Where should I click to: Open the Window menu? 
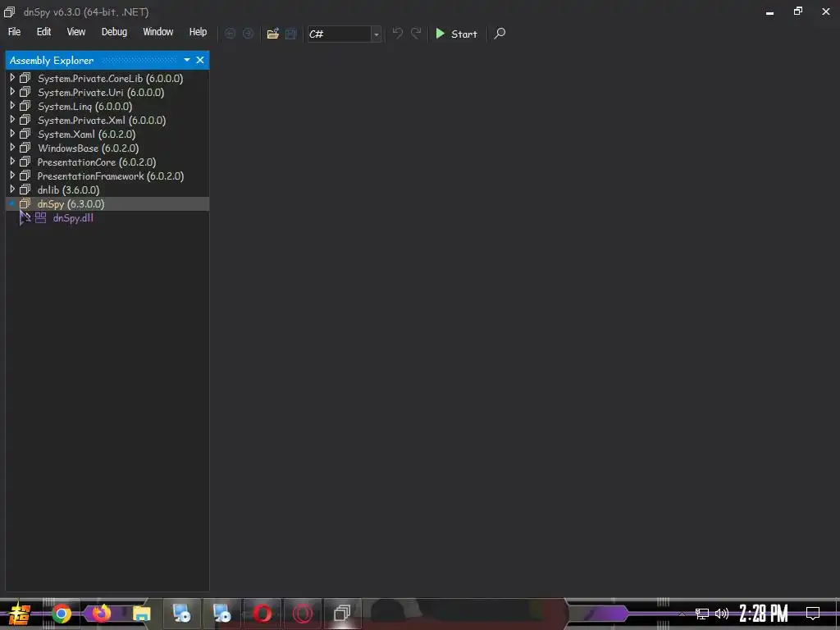158,32
